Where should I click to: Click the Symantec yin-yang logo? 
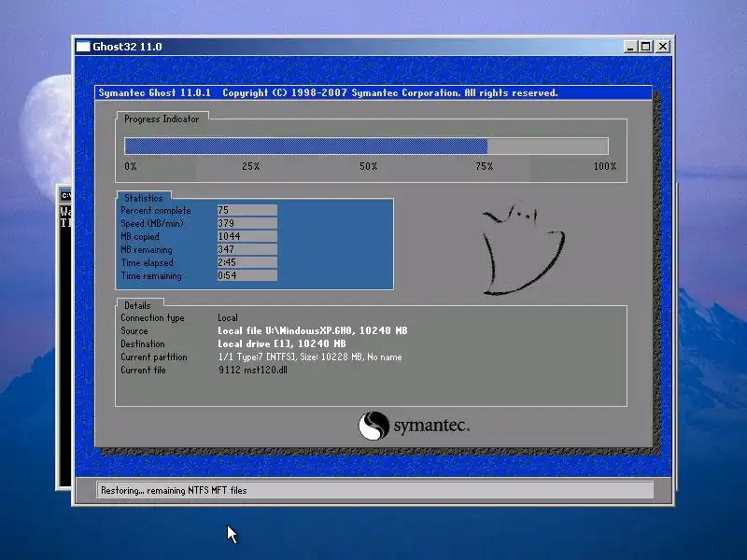tap(373, 426)
